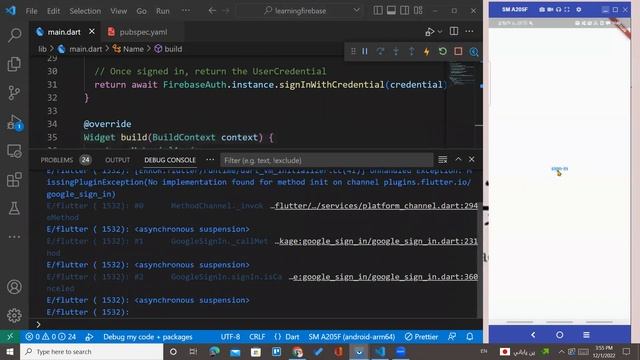The height and width of the screenshot is (360, 640).
Task: Toggle Primary Side Bar layout
Action: coord(378,11)
